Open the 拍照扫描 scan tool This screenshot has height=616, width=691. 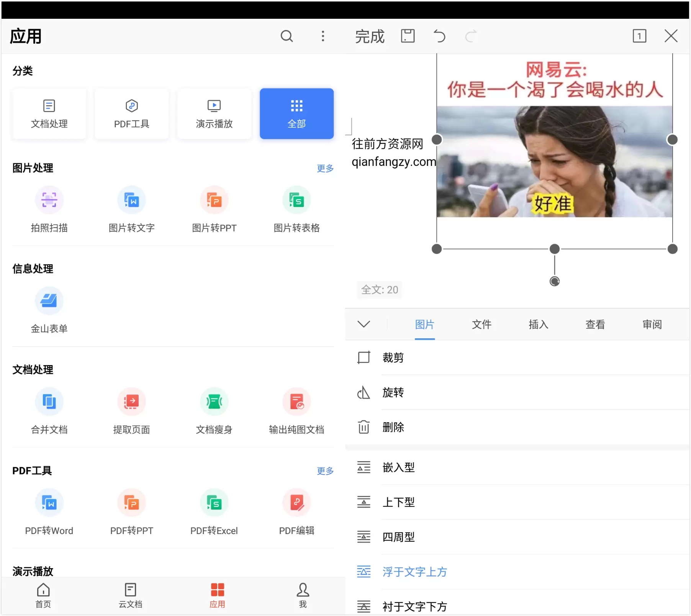click(49, 209)
